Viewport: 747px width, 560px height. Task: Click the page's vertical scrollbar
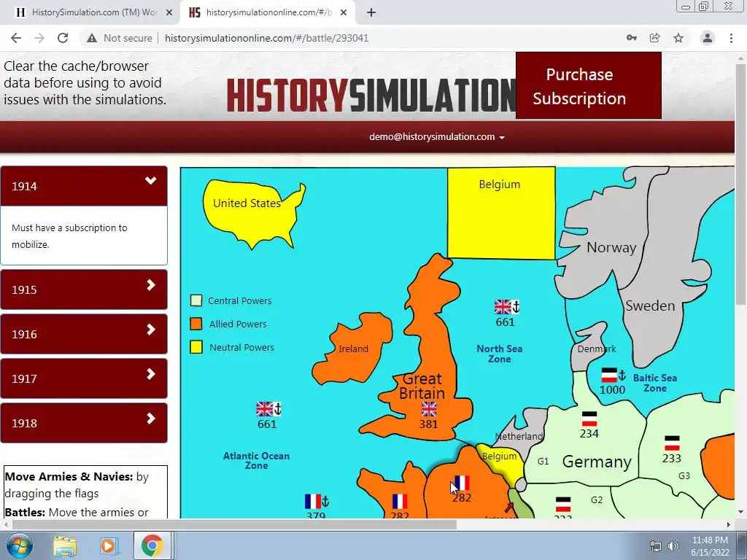tap(740, 184)
